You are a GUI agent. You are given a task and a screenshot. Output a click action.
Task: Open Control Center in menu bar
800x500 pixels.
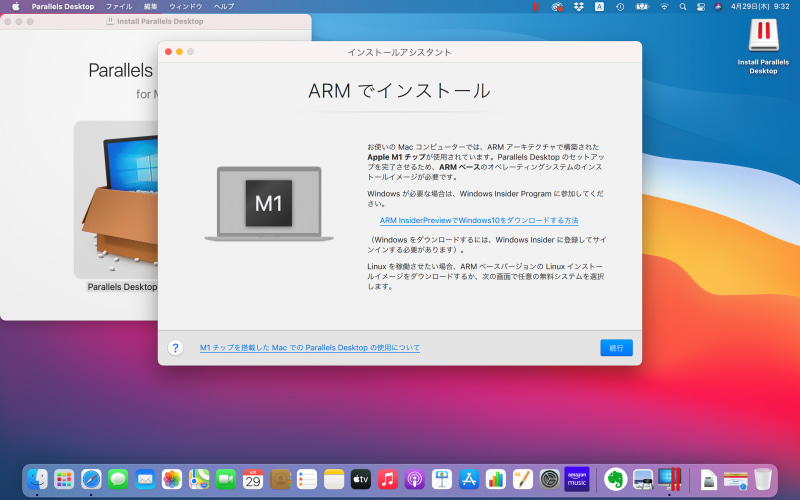[x=701, y=7]
